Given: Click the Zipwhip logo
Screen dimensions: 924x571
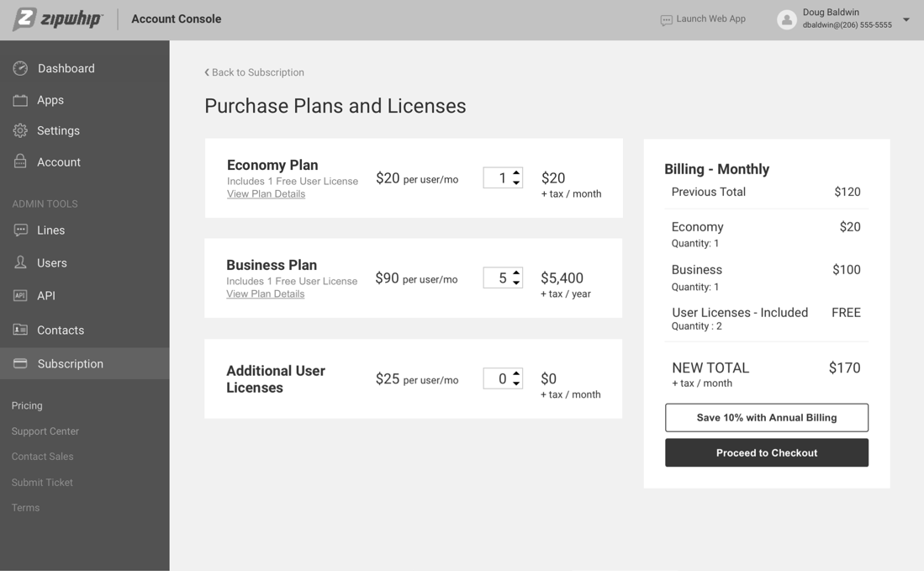Looking at the screenshot, I should coord(56,19).
